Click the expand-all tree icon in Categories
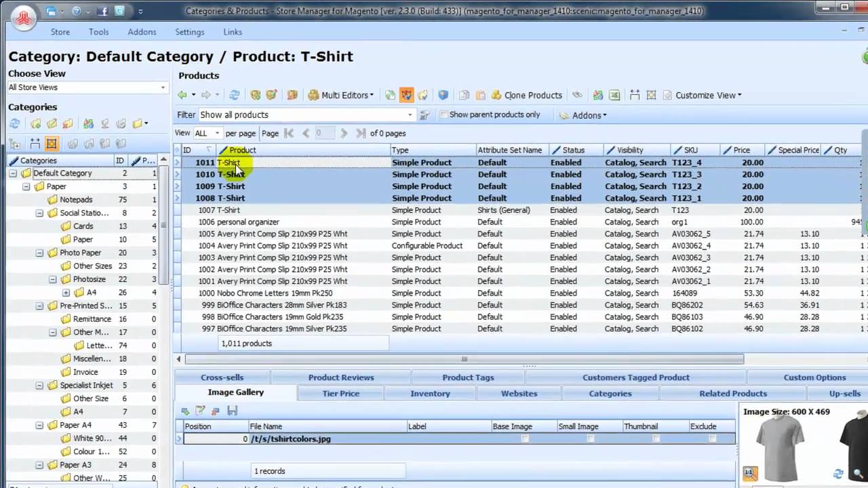Viewport: 868px width, 488px height. pos(15,144)
